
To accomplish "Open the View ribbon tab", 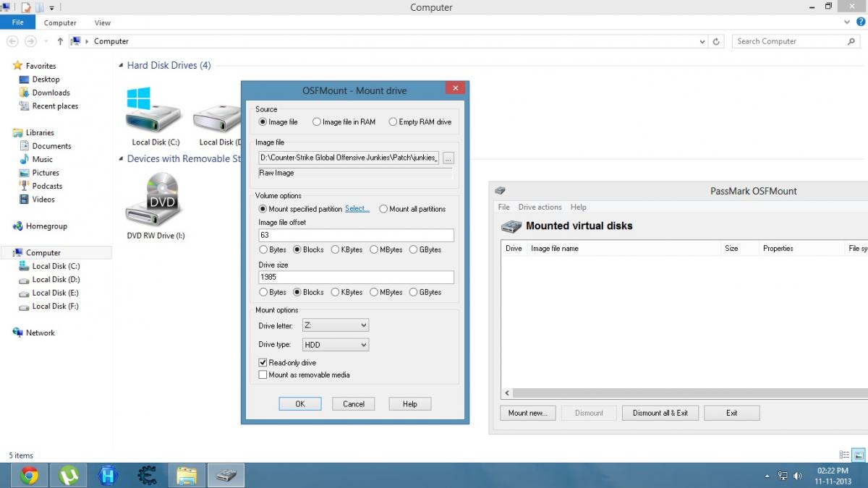I will pyautogui.click(x=103, y=22).
